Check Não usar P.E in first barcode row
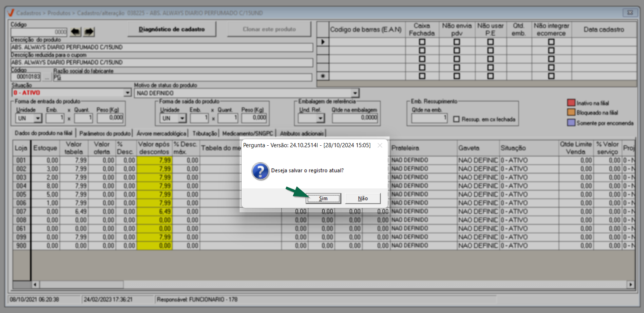 491,42
